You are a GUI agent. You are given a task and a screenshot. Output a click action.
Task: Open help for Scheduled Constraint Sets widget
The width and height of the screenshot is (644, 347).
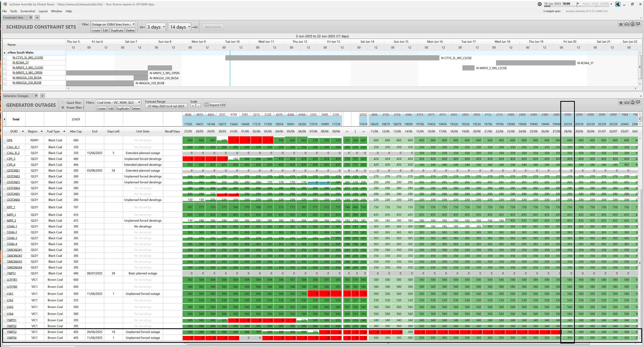pyautogui.click(x=632, y=24)
